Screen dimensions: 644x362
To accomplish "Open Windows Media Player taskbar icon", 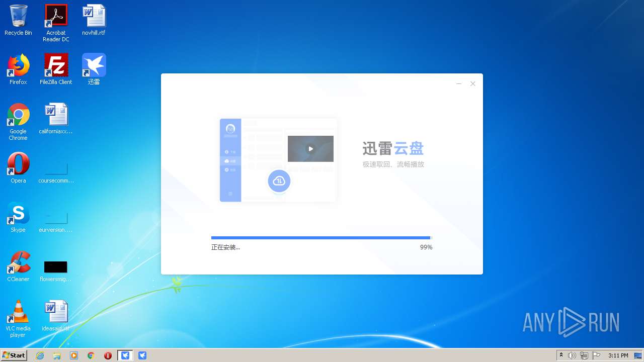I will click(x=74, y=355).
